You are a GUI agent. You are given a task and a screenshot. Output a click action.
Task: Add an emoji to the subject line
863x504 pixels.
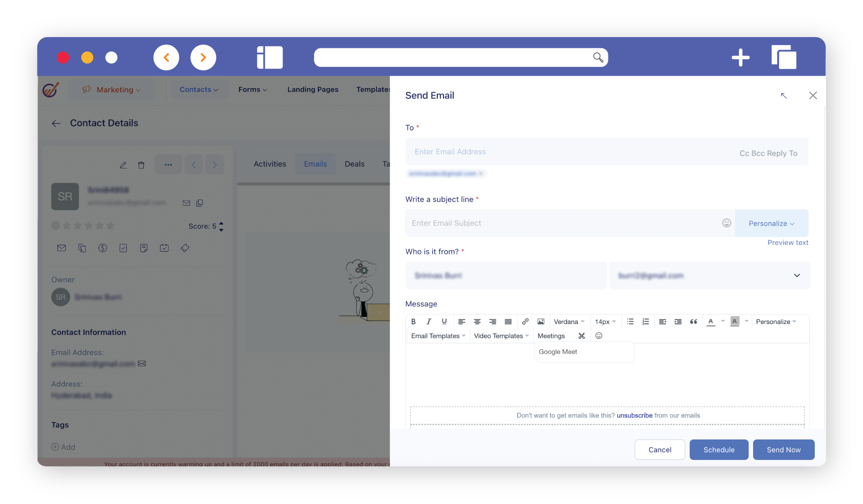(x=727, y=223)
